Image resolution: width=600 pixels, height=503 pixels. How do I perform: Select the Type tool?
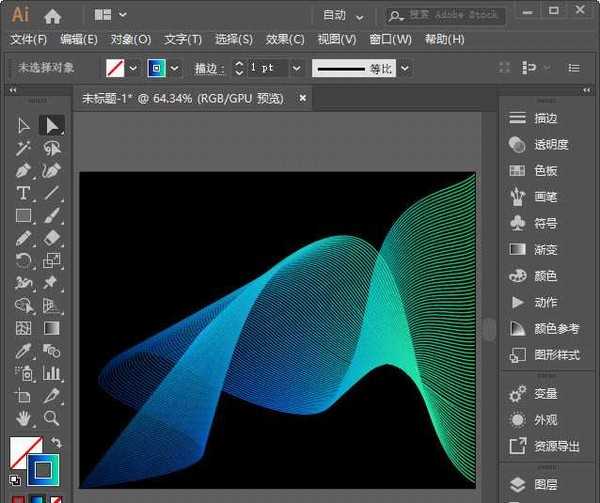(x=24, y=193)
